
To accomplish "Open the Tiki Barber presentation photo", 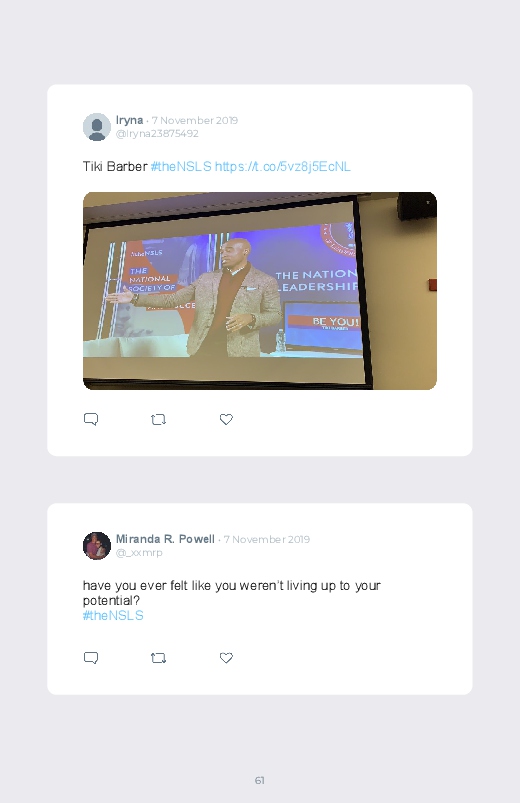I will [x=260, y=291].
